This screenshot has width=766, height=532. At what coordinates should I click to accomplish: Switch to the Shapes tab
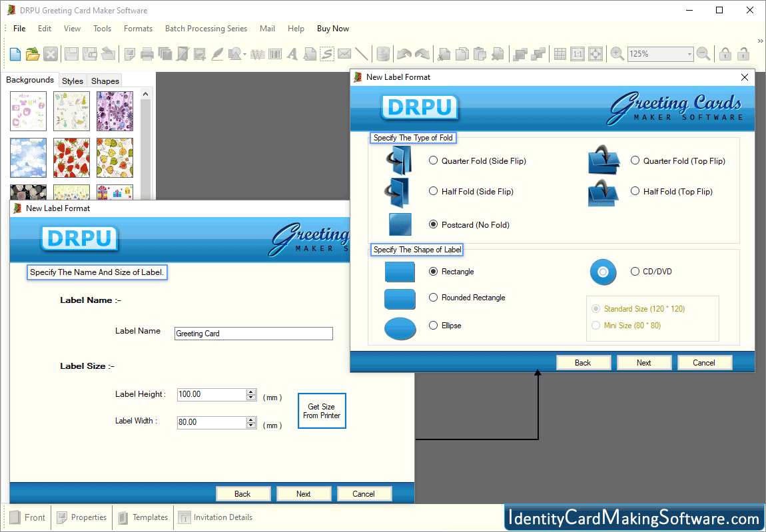(105, 81)
